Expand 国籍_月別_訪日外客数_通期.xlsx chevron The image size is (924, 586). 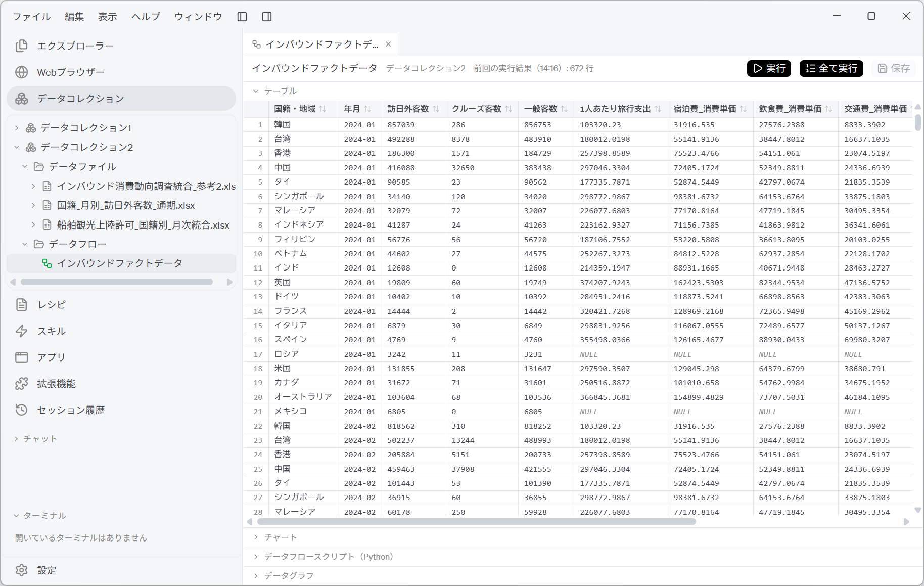33,205
